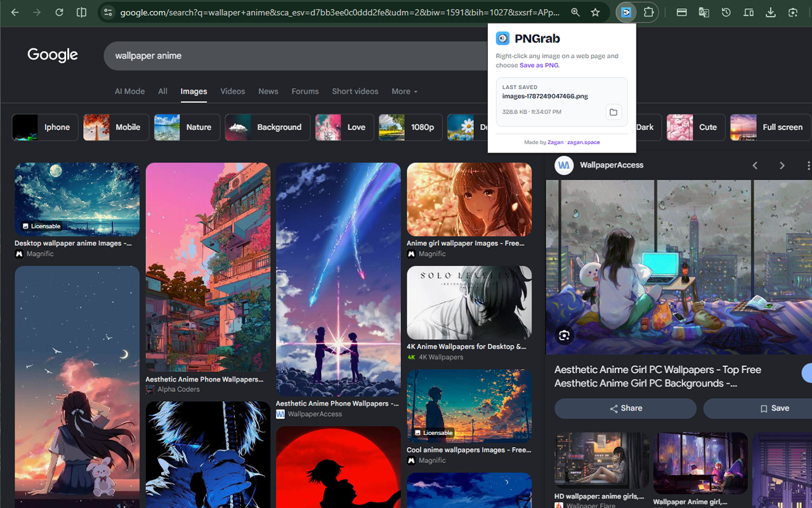
Task: View site information icon in address bar
Action: tap(108, 12)
